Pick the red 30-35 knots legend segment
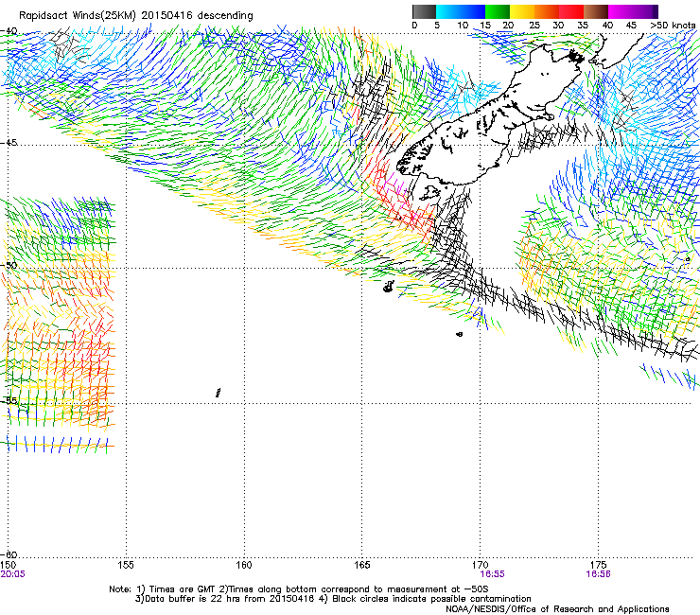The width and height of the screenshot is (700, 615). click(571, 11)
